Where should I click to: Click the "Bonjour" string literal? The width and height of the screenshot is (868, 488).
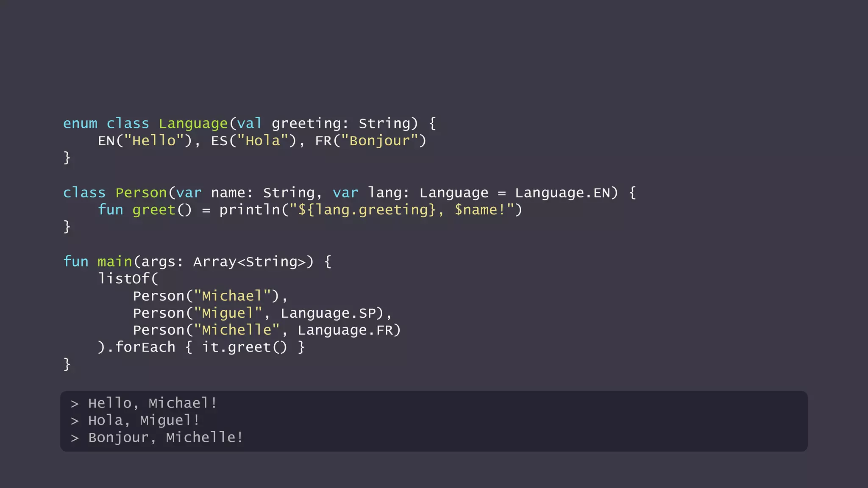pos(379,140)
